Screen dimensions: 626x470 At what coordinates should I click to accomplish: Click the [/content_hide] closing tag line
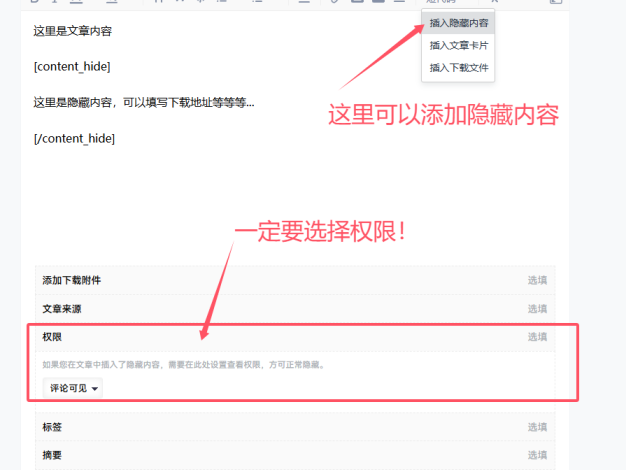[x=74, y=139]
